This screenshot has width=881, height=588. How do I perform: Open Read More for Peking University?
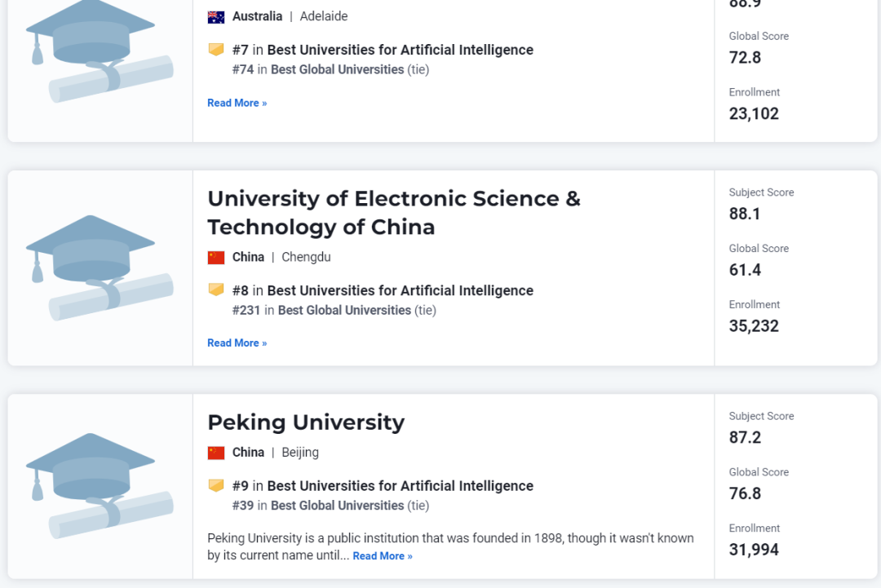pos(383,555)
